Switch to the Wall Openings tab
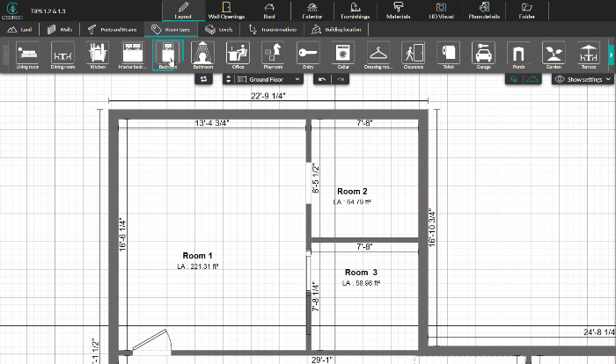Image resolution: width=616 pixels, height=364 pixels. [226, 11]
